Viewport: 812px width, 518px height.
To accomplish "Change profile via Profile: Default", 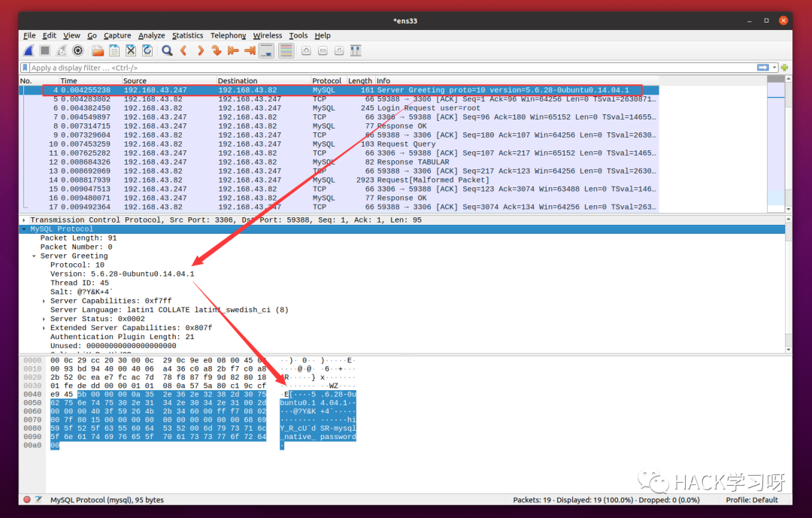I will point(751,500).
